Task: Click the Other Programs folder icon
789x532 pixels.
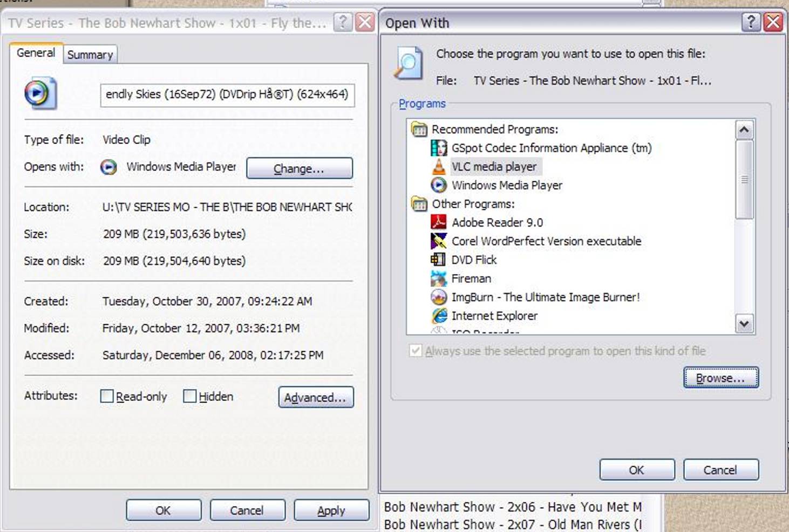Action: pos(419,204)
